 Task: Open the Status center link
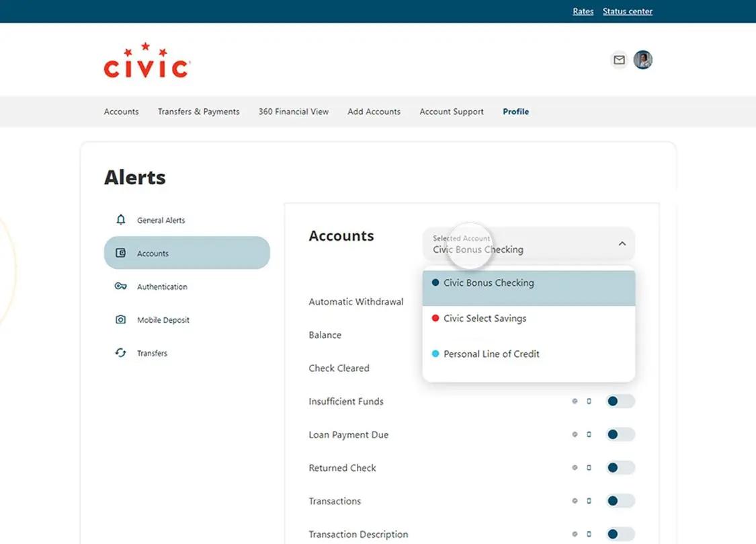(627, 11)
